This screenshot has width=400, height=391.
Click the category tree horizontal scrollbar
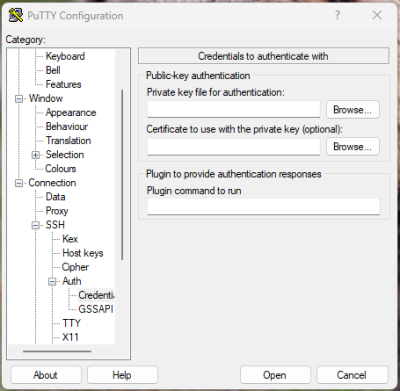click(x=57, y=351)
